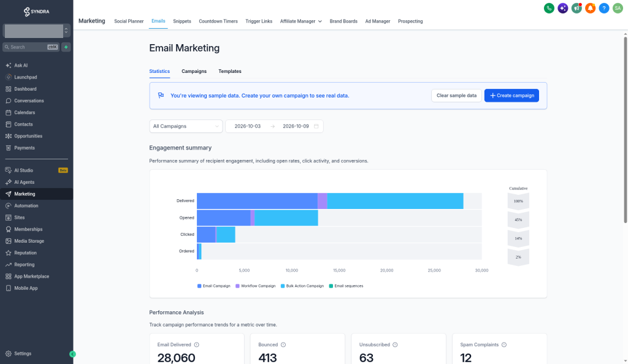
Task: Click the info icon next to Unsubscribed
Action: click(395, 345)
